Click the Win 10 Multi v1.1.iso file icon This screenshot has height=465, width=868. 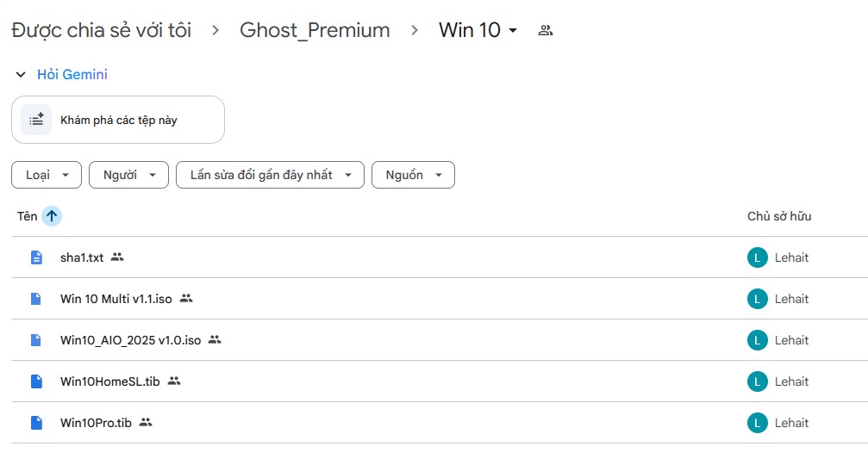pyautogui.click(x=36, y=299)
